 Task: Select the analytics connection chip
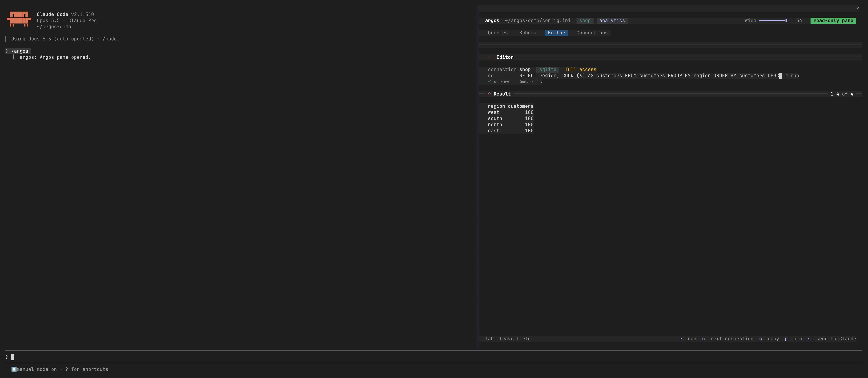click(x=612, y=21)
